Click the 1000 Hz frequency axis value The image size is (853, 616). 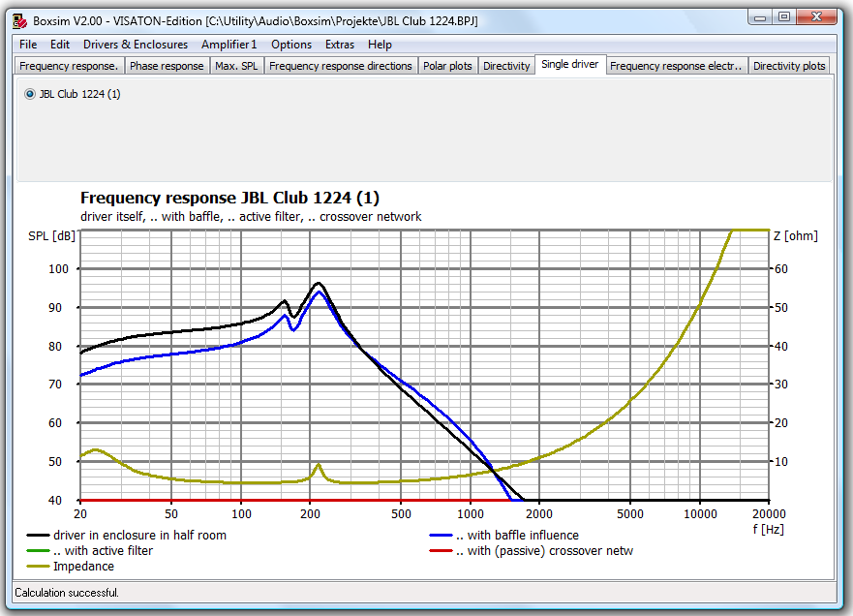(x=470, y=513)
